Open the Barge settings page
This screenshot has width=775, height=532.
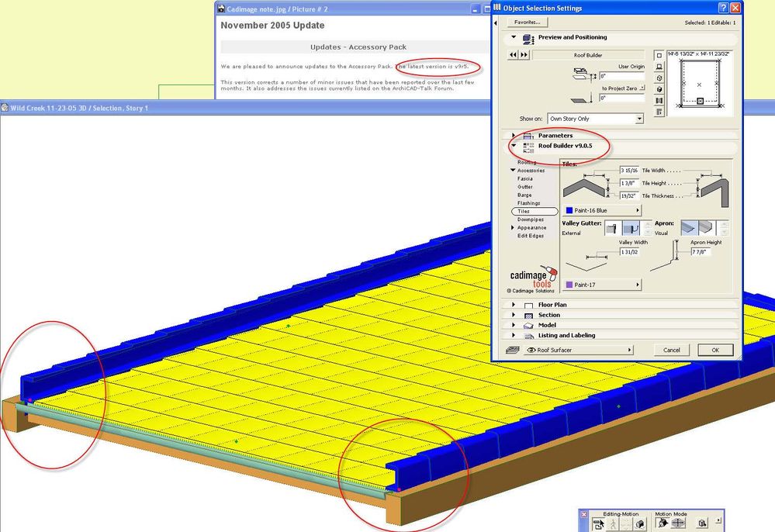(x=524, y=195)
